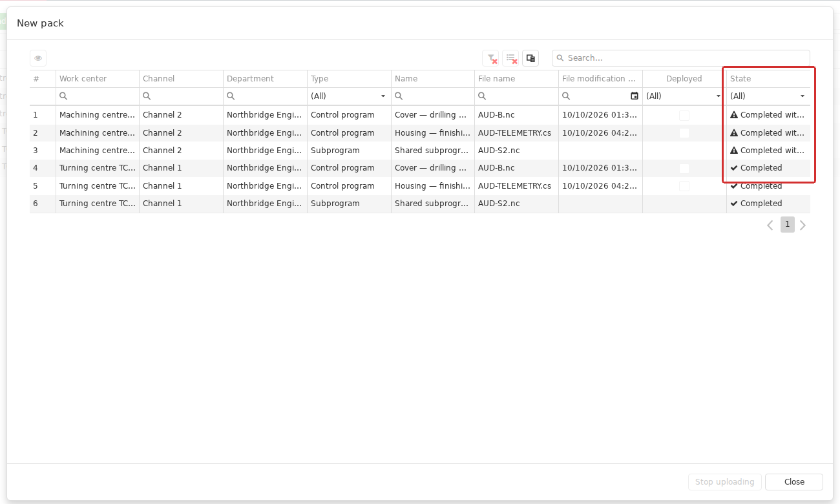Select the AUD-S2.nc cell in row 3
The height and width of the screenshot is (504, 840).
(516, 151)
